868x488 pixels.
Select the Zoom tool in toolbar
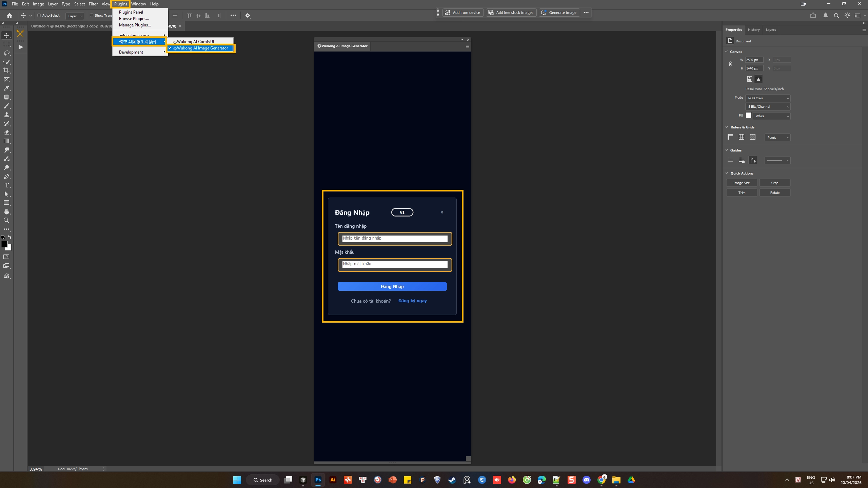pyautogui.click(x=6, y=220)
